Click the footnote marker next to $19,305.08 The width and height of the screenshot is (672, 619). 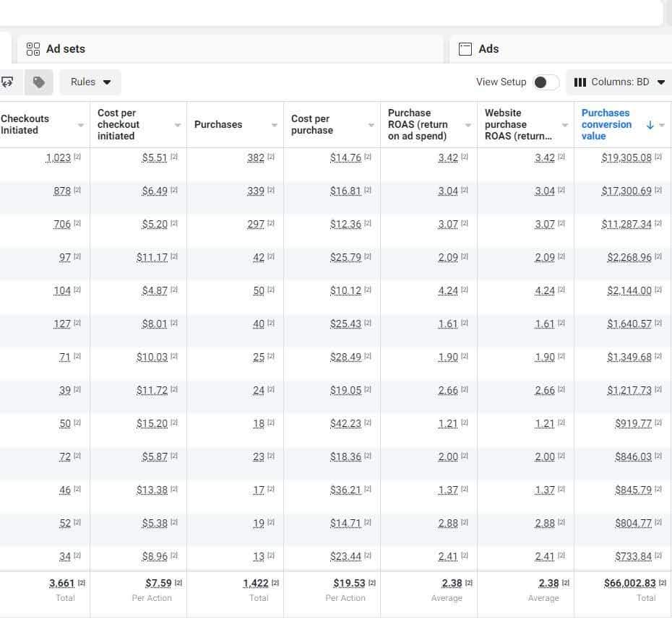pos(658,157)
